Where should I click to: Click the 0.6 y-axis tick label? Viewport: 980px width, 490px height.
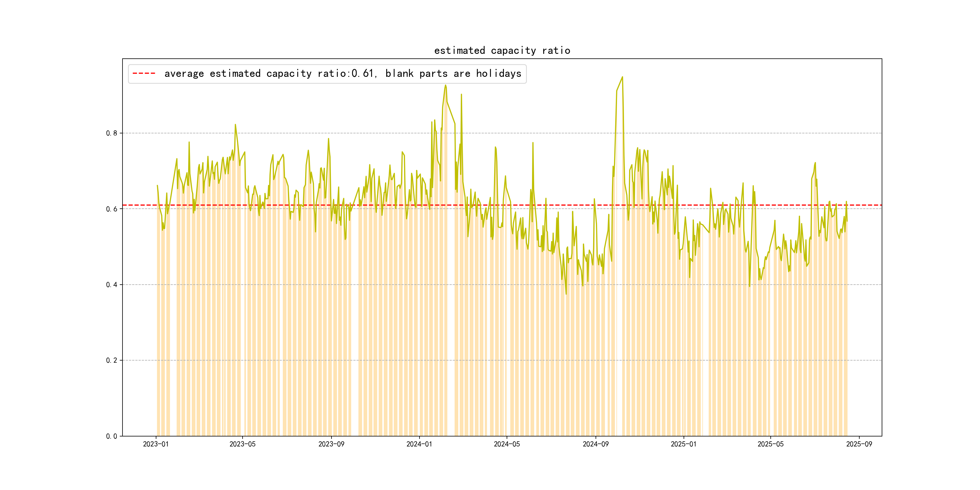pyautogui.click(x=112, y=209)
